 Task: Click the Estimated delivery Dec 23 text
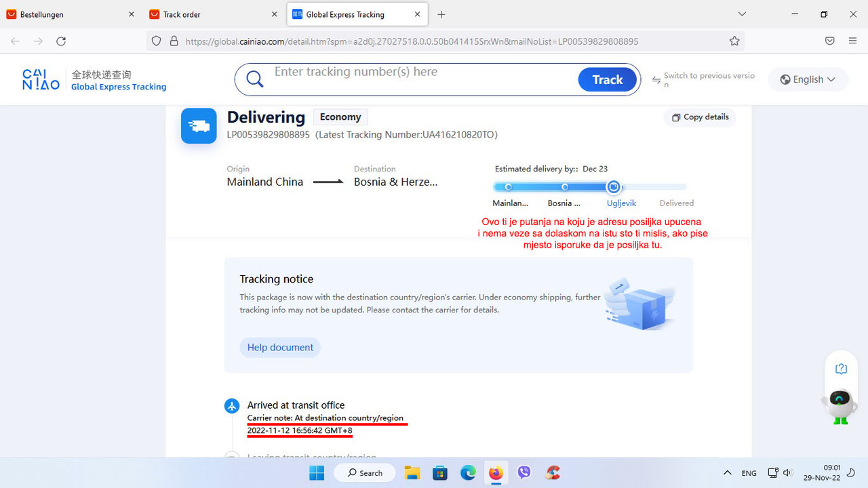tap(551, 169)
